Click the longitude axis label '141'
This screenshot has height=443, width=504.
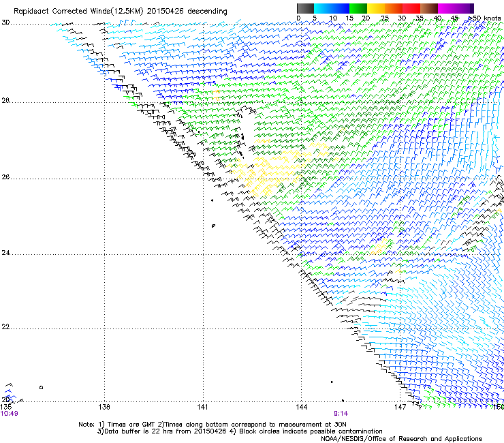coord(203,407)
